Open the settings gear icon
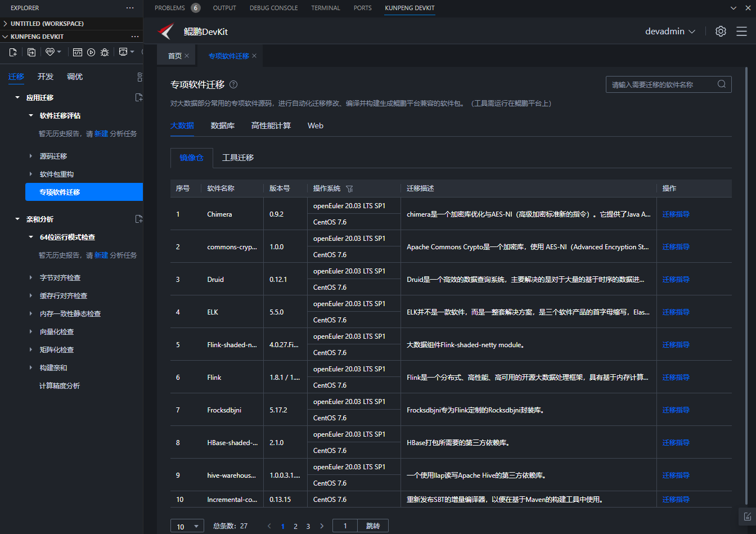Image resolution: width=756 pixels, height=534 pixels. (x=721, y=32)
